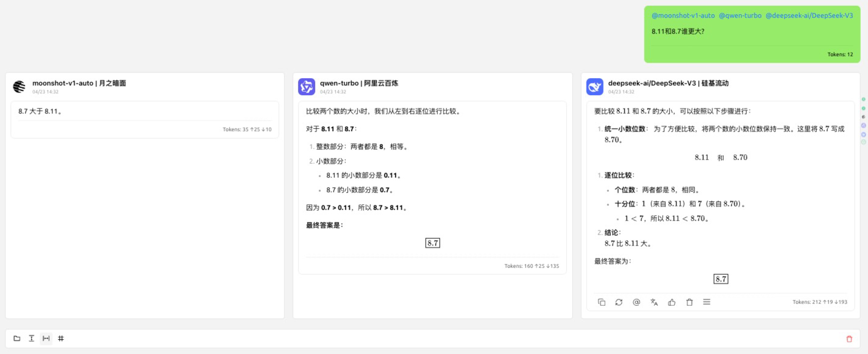Click DeepSeek step "统一小数位数"
The height and width of the screenshot is (354, 868).
[x=625, y=129]
